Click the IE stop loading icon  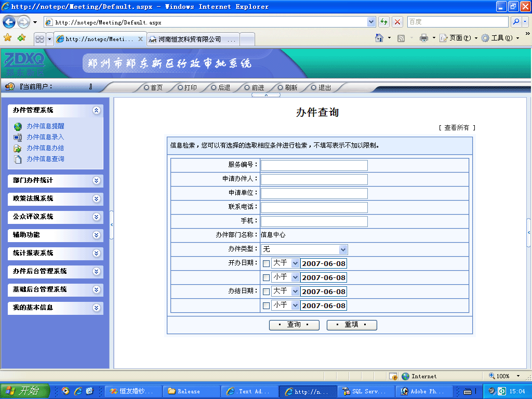pos(397,22)
